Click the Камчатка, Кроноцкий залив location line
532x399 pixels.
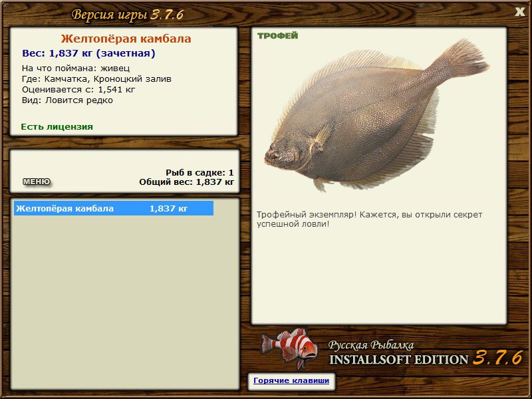tap(96, 78)
